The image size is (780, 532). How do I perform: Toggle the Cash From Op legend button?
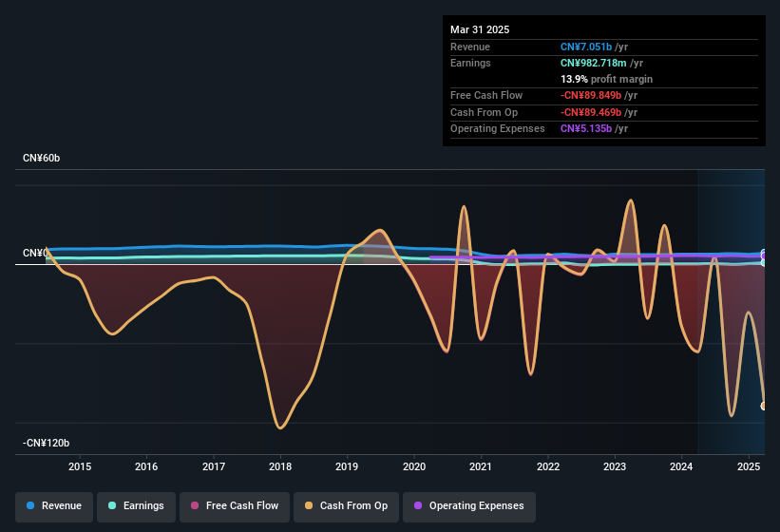click(346, 506)
